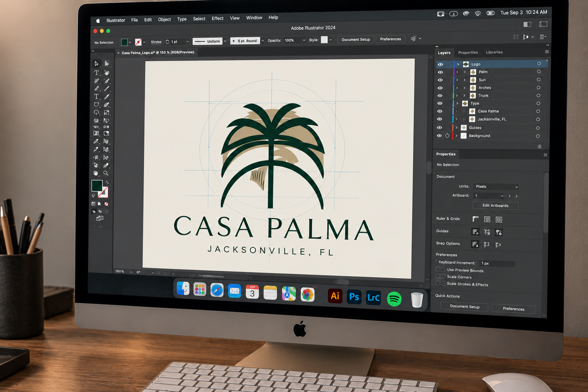Click Document Setup in control bar
588x392 pixels.
tap(356, 39)
